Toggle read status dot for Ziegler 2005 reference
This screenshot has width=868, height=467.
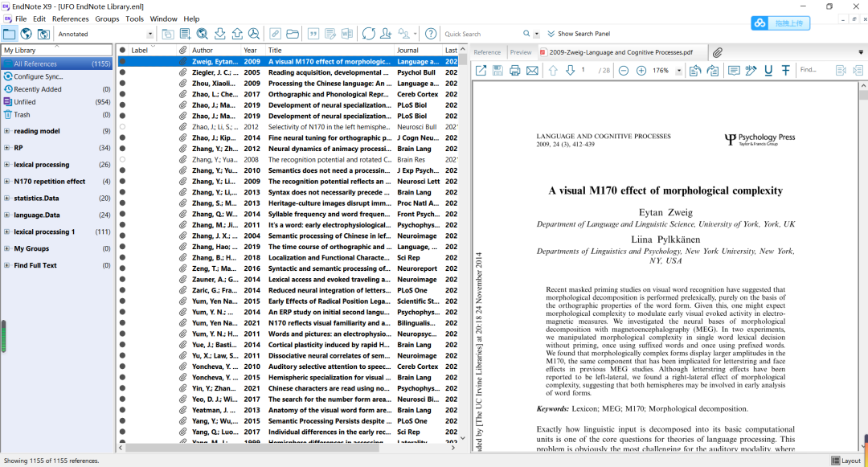pyautogui.click(x=123, y=72)
